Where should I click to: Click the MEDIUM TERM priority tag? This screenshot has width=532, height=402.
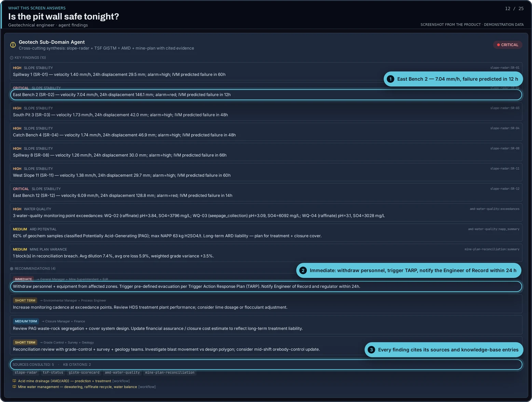coord(26,321)
